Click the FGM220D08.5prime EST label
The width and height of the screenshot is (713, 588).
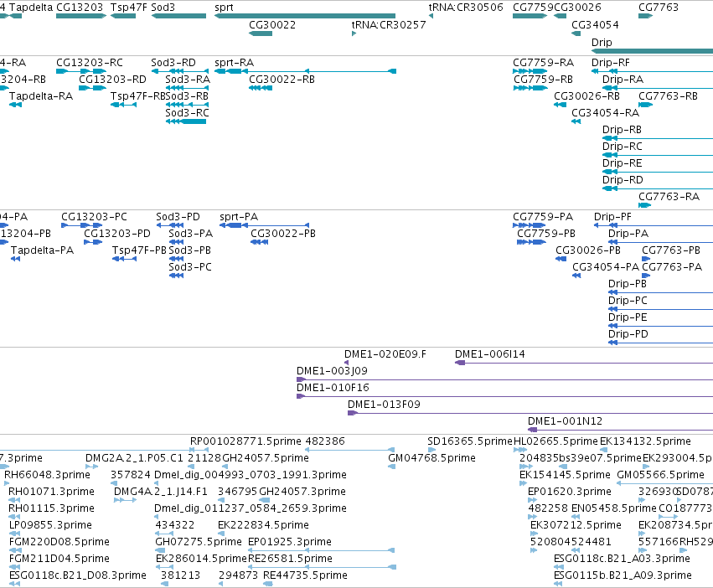click(59, 542)
